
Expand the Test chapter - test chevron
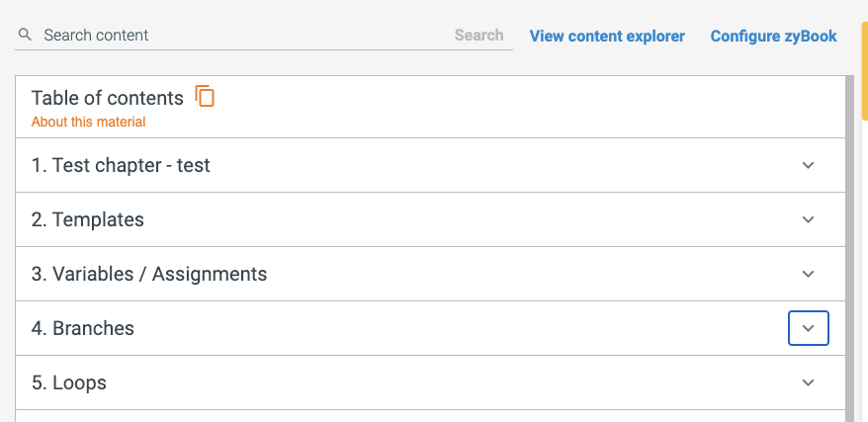tap(809, 165)
